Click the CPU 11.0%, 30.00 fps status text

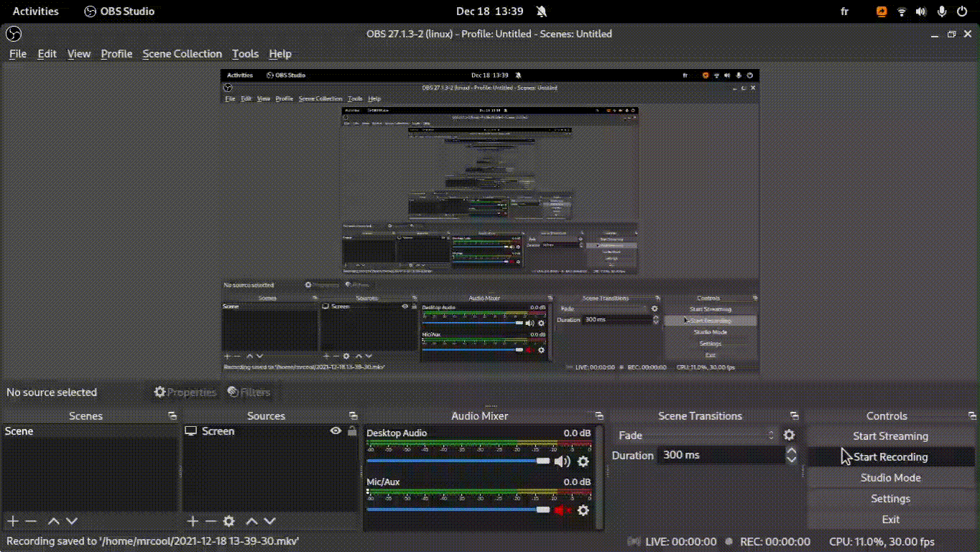(x=882, y=542)
